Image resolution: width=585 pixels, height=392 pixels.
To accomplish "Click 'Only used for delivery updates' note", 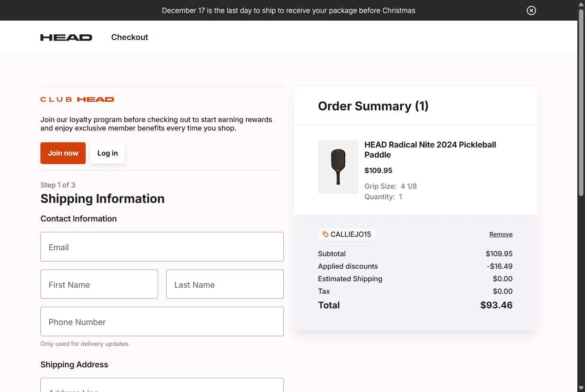I will coord(85,344).
